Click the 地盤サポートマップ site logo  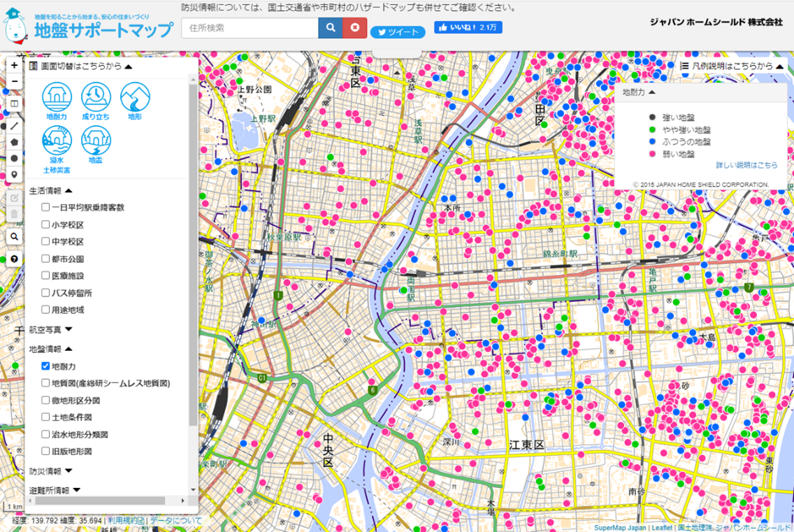tap(89, 27)
